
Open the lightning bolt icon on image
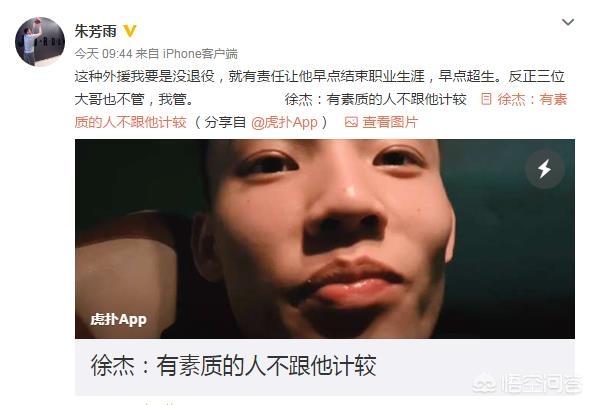click(545, 169)
